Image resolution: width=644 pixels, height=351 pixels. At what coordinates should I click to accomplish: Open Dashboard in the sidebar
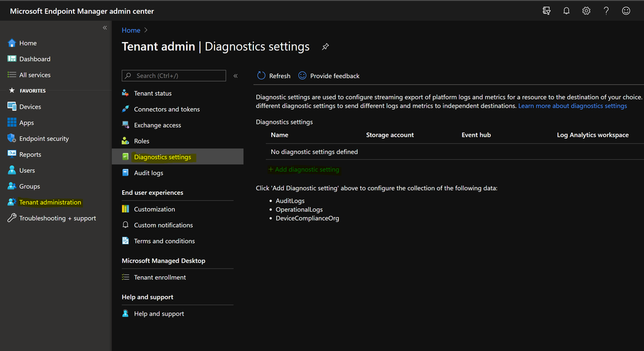coord(35,59)
